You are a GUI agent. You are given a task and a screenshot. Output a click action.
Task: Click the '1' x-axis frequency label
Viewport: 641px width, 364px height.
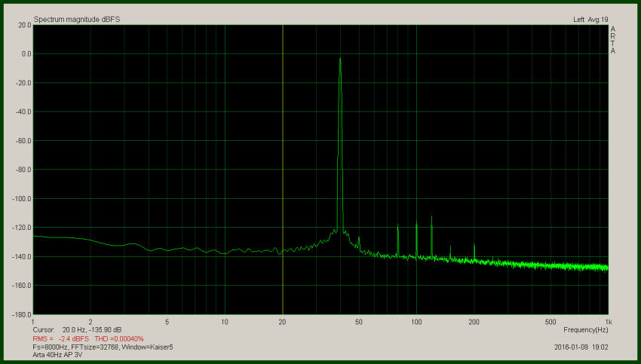pyautogui.click(x=33, y=322)
